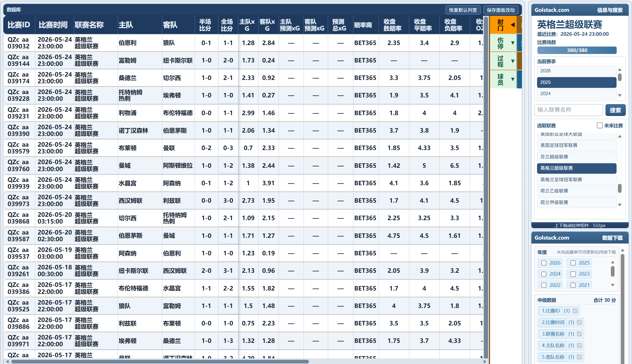Click the 数据下载 panel scrollbar thumb

point(623,309)
